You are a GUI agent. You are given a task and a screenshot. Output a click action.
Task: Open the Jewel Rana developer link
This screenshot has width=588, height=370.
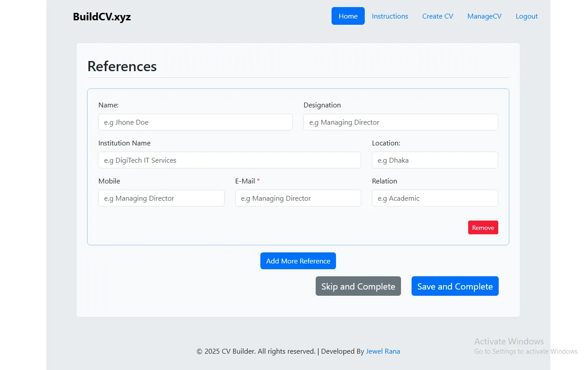[x=382, y=351]
